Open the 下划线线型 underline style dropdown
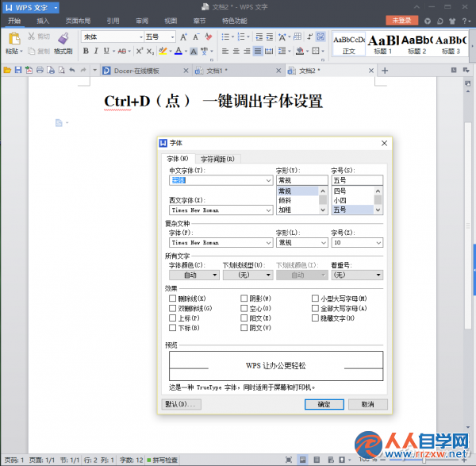Viewport: 476px width, 466px height. [248, 275]
